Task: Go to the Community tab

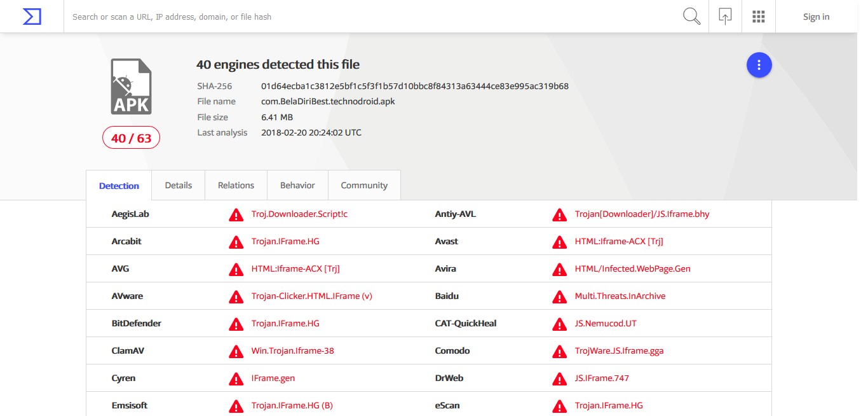Action: (x=364, y=185)
